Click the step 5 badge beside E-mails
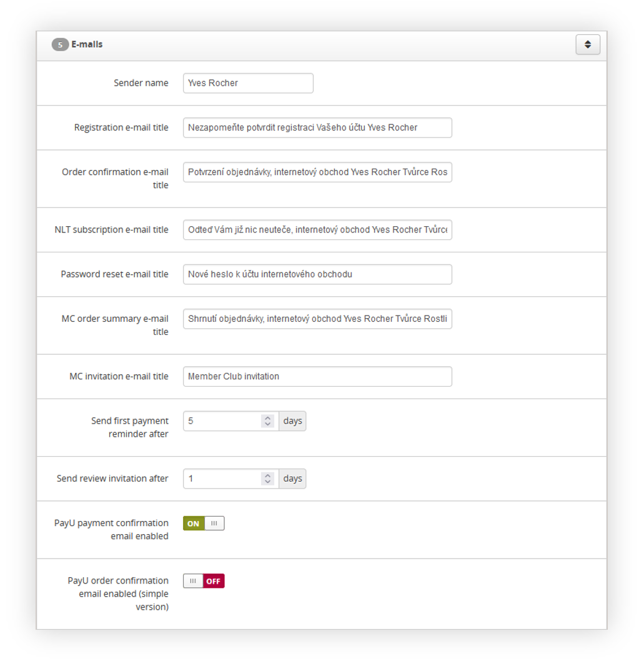 60,44
